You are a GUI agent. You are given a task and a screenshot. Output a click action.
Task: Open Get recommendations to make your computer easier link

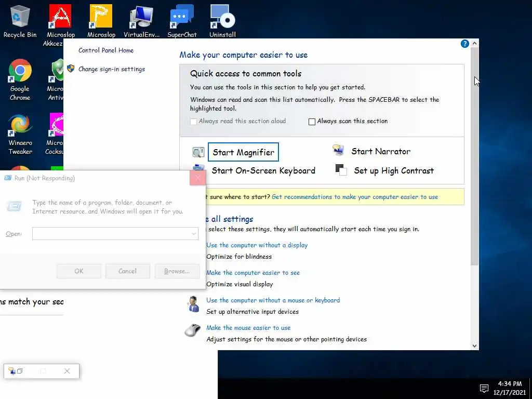coord(354,197)
